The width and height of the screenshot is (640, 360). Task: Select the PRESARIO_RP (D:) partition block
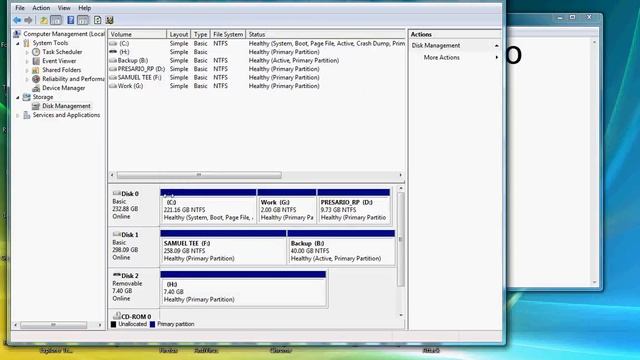tap(354, 207)
